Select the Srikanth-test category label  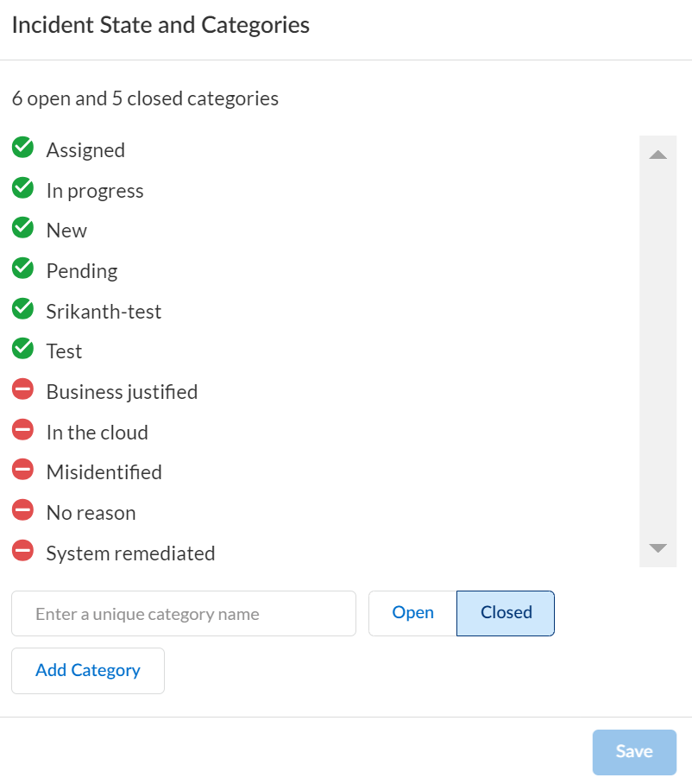pyautogui.click(x=104, y=312)
